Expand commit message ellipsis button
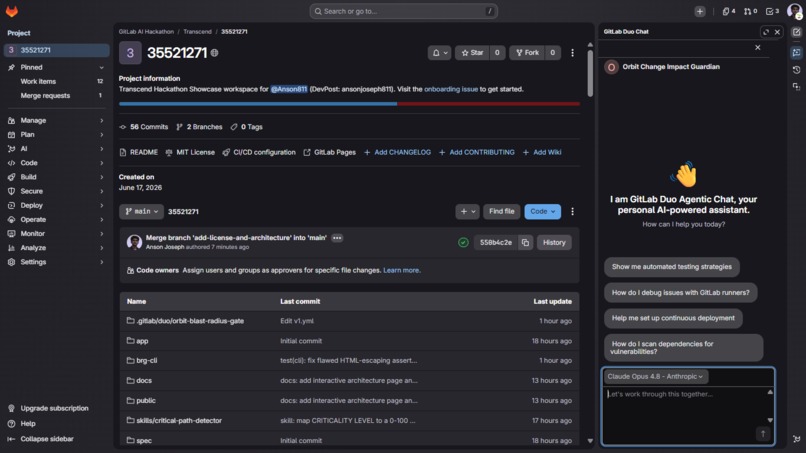806x453 pixels. click(337, 238)
